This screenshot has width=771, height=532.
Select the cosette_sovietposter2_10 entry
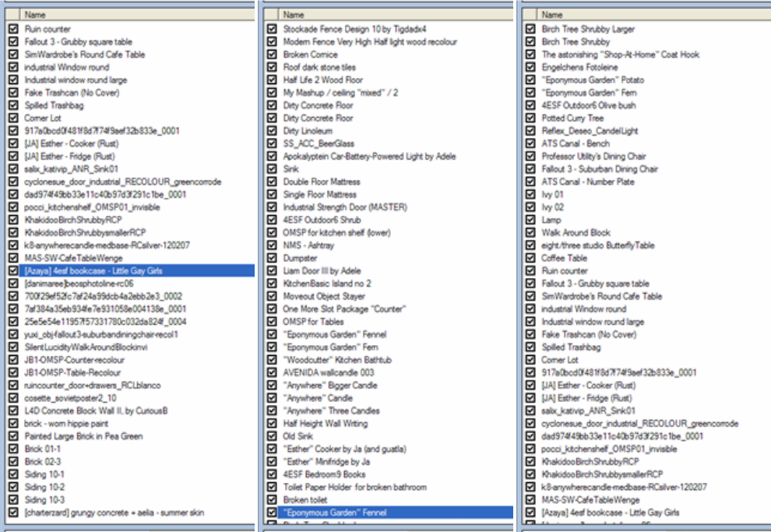(71, 398)
